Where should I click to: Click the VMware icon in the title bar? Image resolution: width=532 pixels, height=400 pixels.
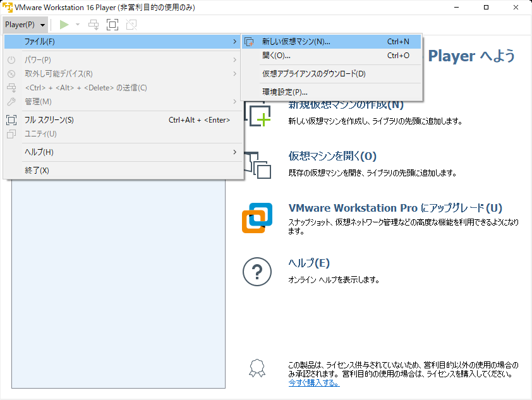(x=7, y=7)
